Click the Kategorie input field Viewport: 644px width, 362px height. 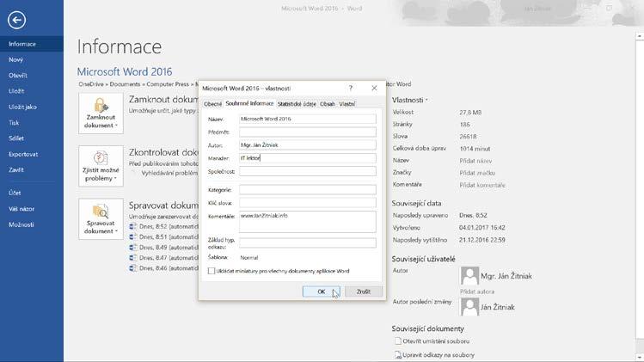click(308, 190)
